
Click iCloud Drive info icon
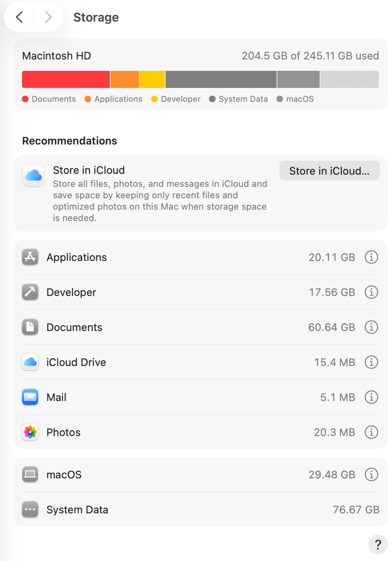click(371, 362)
